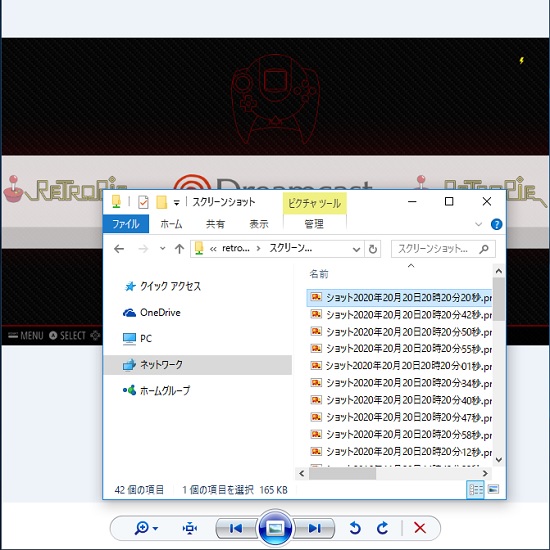Click the vertical scrollbar thumb in file list
This screenshot has height=550, width=550.
[x=498, y=299]
